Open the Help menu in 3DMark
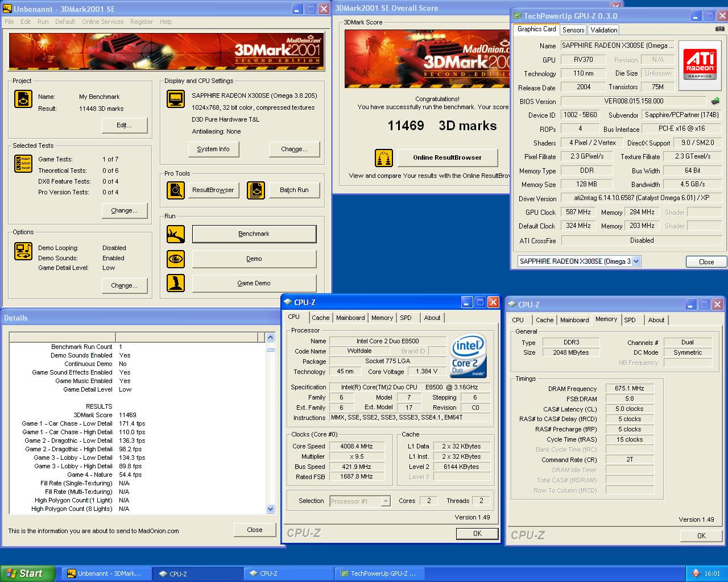 click(x=166, y=22)
